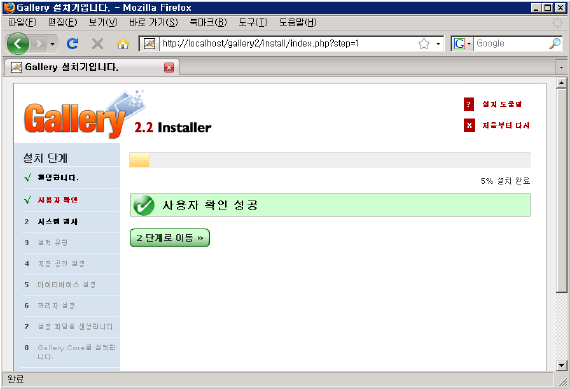Minimize the Firefox window
This screenshot has width=570, height=389.
click(535, 8)
